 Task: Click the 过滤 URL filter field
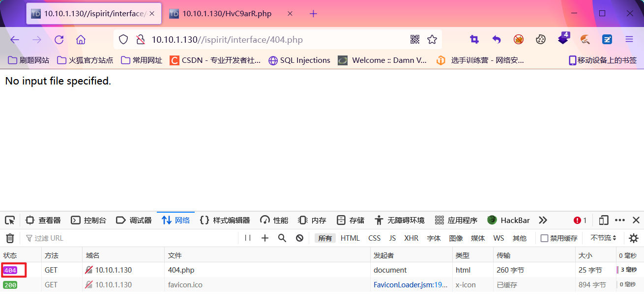click(x=130, y=238)
